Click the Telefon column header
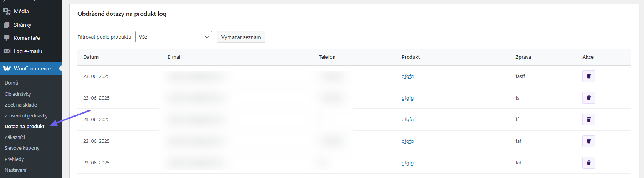644x178 pixels. [327, 57]
